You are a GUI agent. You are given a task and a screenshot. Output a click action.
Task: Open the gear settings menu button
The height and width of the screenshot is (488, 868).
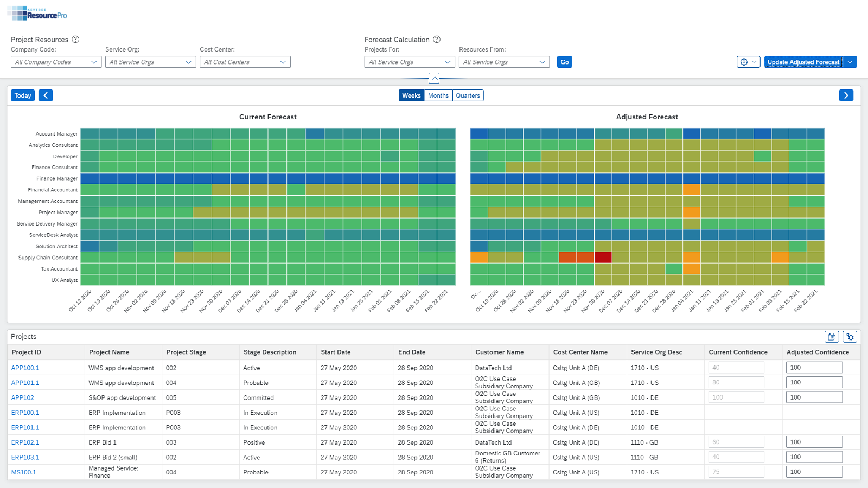click(748, 62)
